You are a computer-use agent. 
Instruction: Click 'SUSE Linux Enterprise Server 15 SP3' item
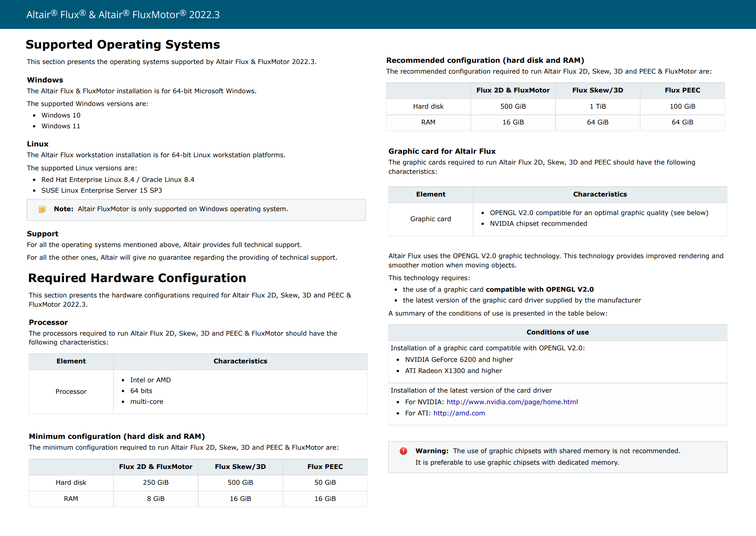[x=102, y=190]
